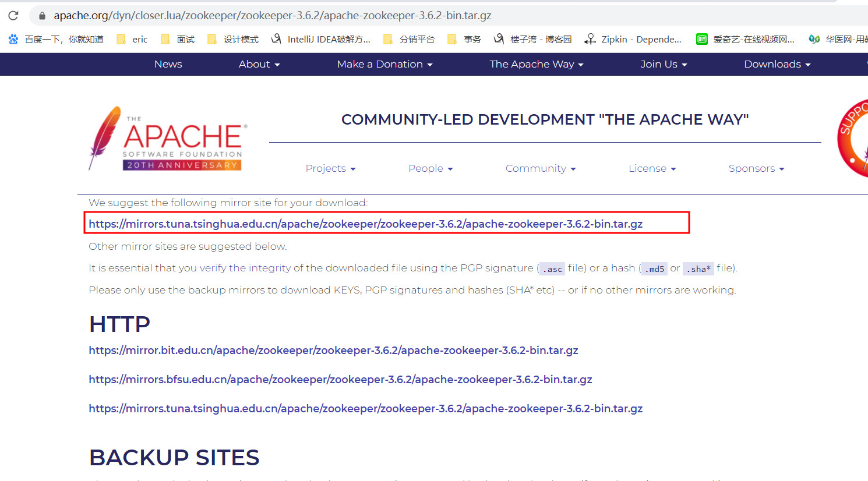Open the eric bookmark folder
Image resolution: width=868 pixels, height=481 pixels.
(x=132, y=39)
